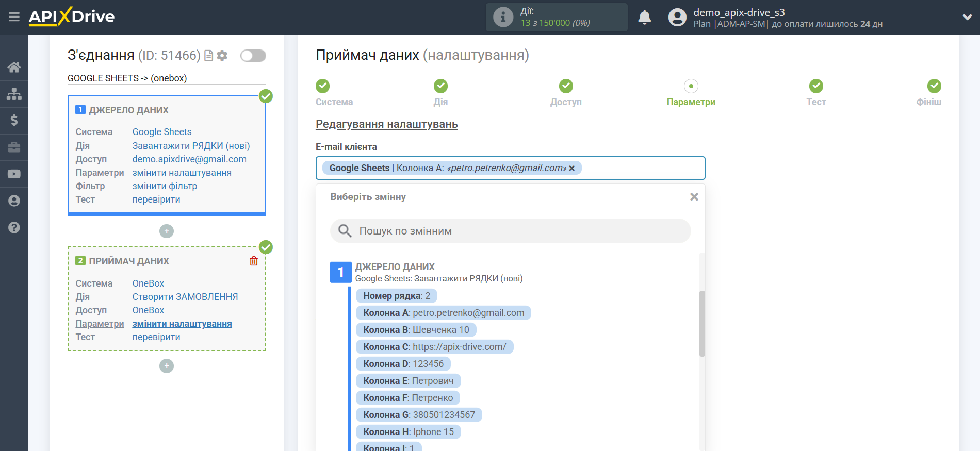Go to the Фініш step
980x451 pixels.
point(934,86)
